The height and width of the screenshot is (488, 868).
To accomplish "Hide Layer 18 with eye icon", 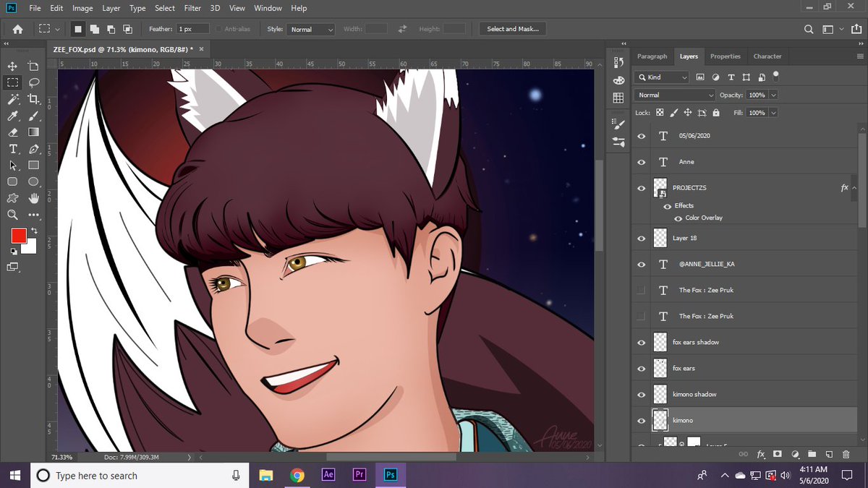I will [x=641, y=238].
